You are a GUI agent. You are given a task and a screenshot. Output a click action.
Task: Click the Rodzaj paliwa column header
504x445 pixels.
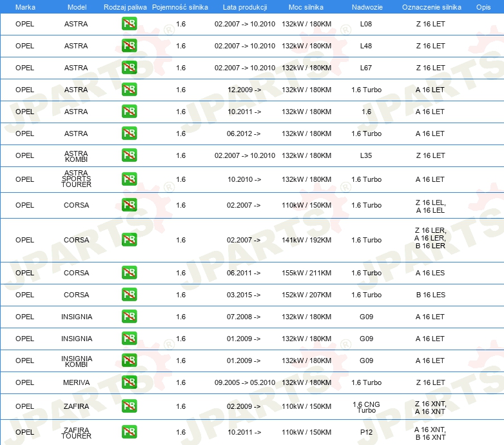point(125,7)
